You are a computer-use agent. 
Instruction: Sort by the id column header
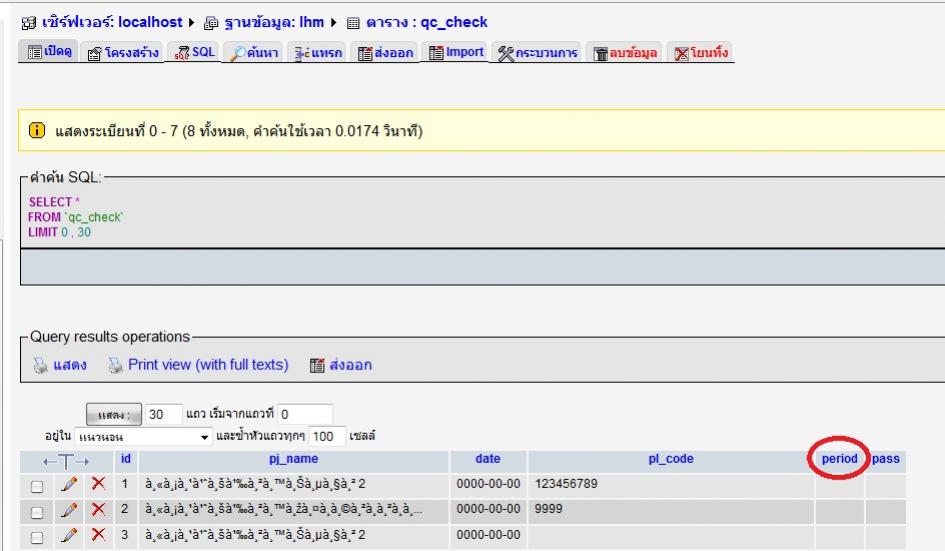pyautogui.click(x=125, y=459)
